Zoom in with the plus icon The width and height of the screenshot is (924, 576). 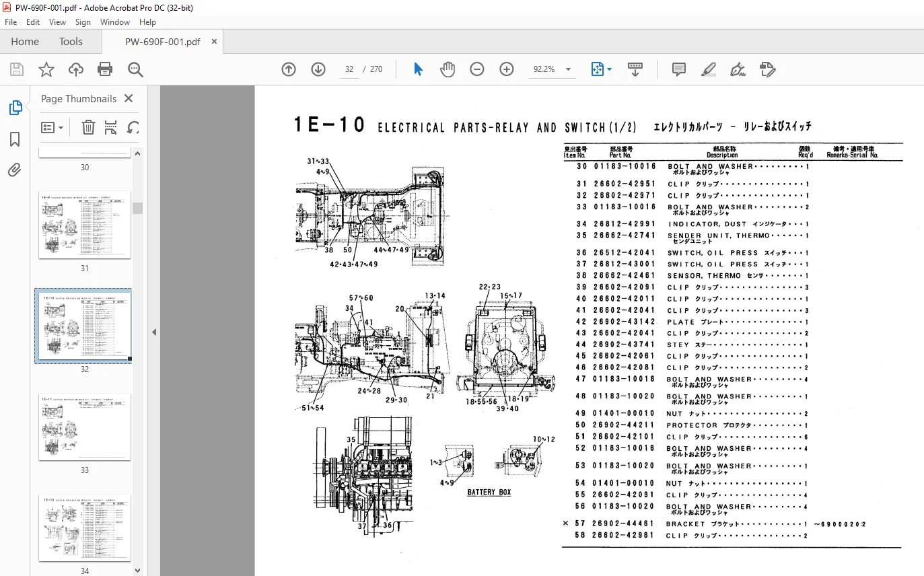(507, 69)
